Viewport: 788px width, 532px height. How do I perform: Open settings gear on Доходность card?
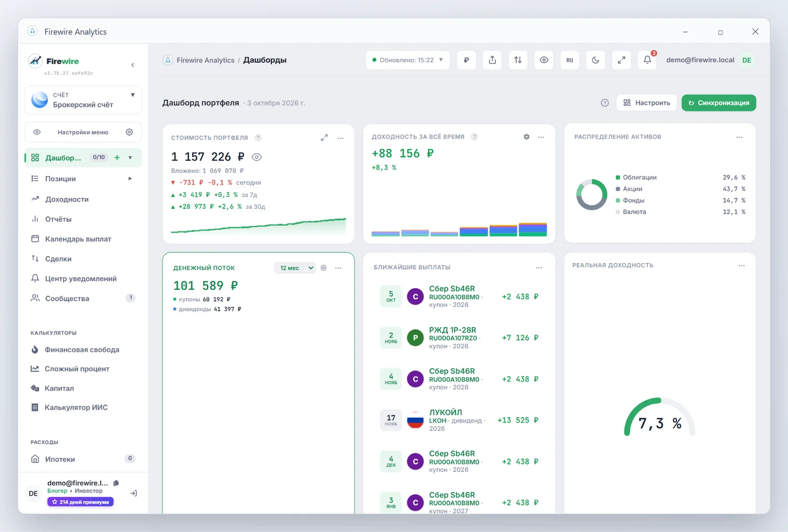[526, 137]
